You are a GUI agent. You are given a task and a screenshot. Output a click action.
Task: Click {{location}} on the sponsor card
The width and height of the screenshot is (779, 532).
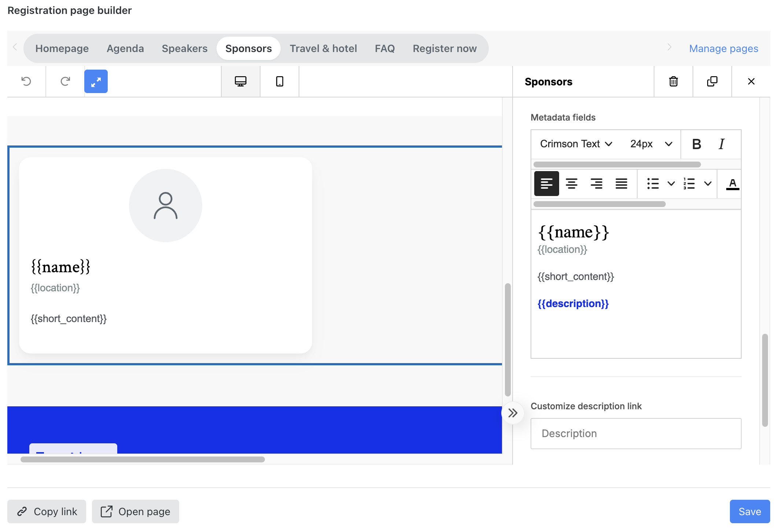point(55,288)
